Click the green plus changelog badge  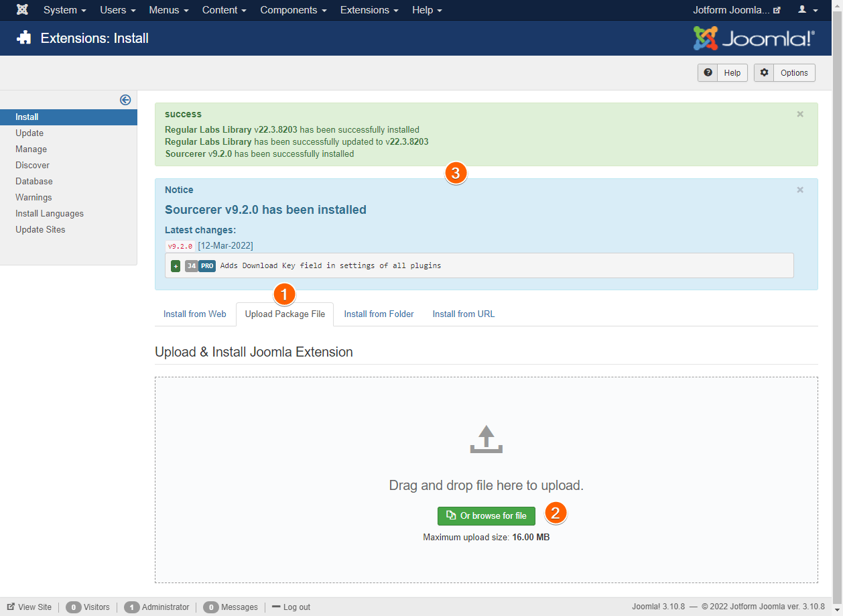tap(176, 266)
